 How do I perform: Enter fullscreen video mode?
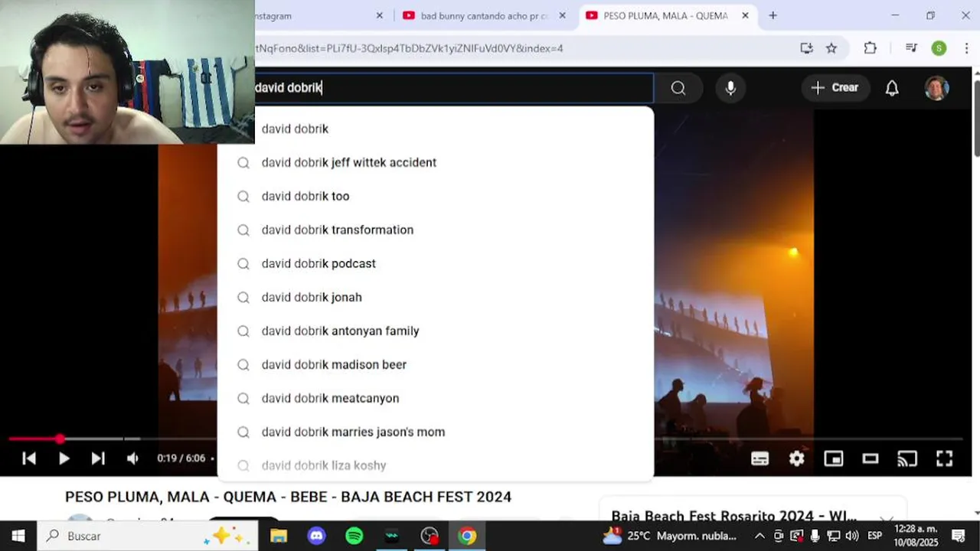pos(944,458)
